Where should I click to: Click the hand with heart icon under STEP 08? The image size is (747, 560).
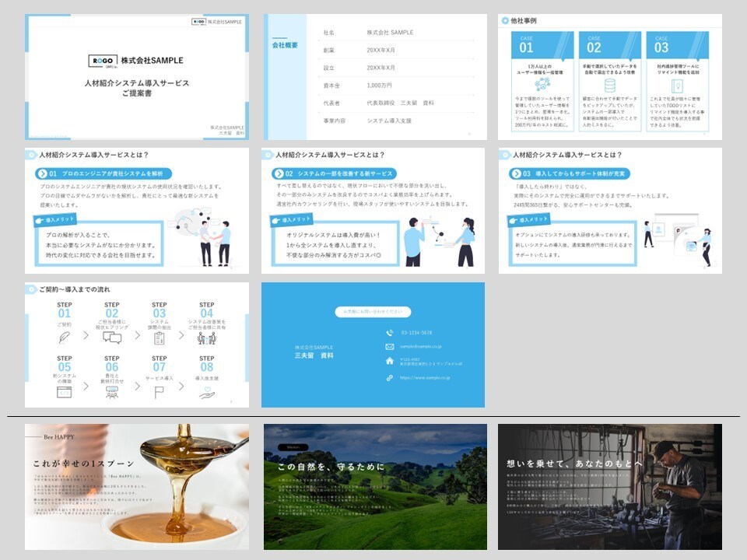(x=207, y=392)
